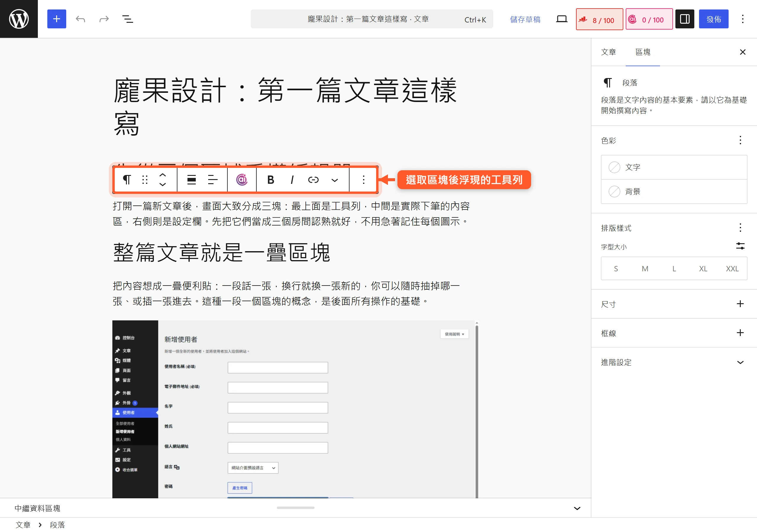Open the 排版樣式 typography options menu

pyautogui.click(x=740, y=228)
